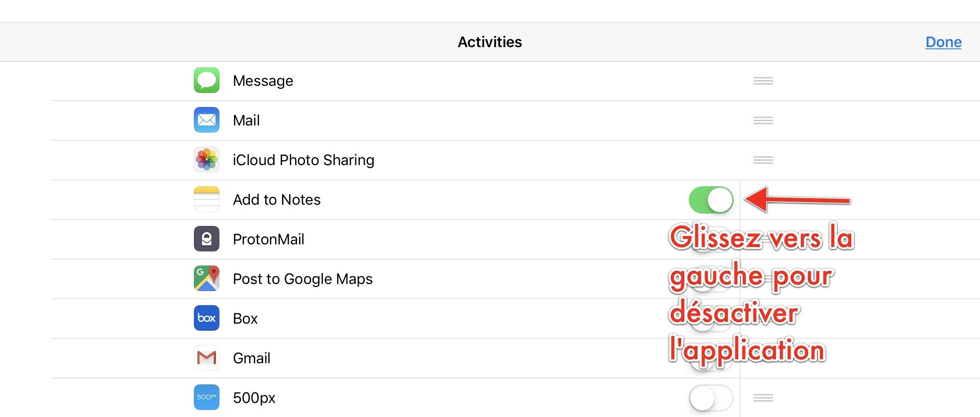Image resolution: width=980 pixels, height=417 pixels.
Task: Tap the iCloud Photo Sharing flower icon
Action: click(207, 159)
